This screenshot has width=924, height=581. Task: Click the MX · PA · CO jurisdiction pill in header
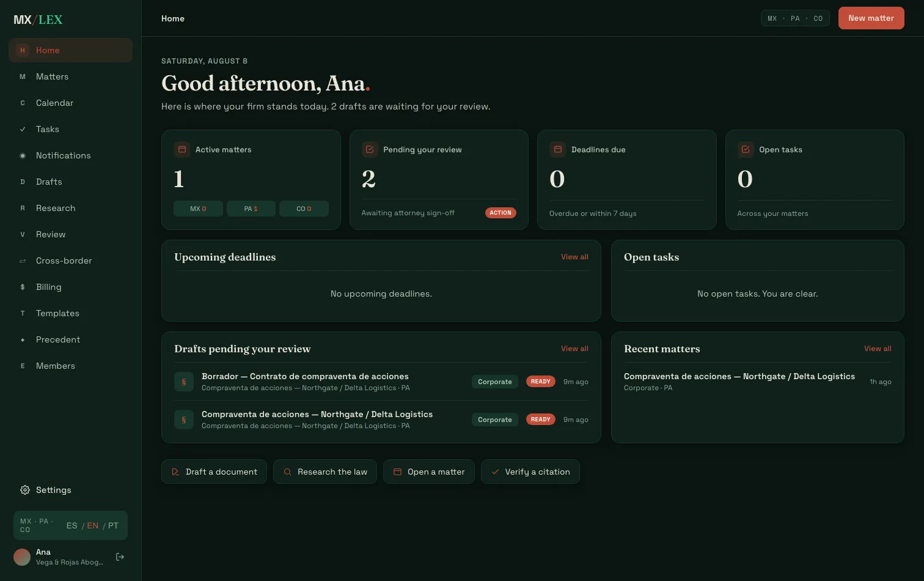795,18
